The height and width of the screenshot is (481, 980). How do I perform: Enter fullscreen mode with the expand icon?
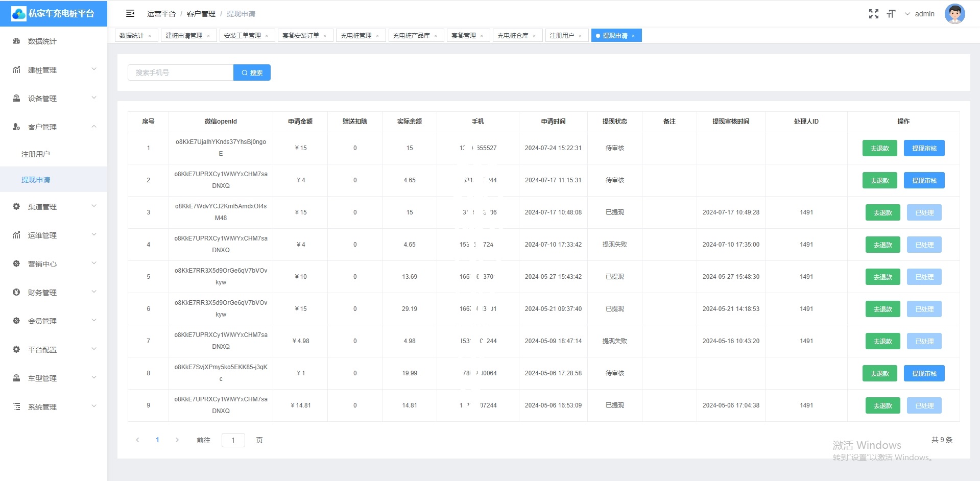click(x=874, y=14)
